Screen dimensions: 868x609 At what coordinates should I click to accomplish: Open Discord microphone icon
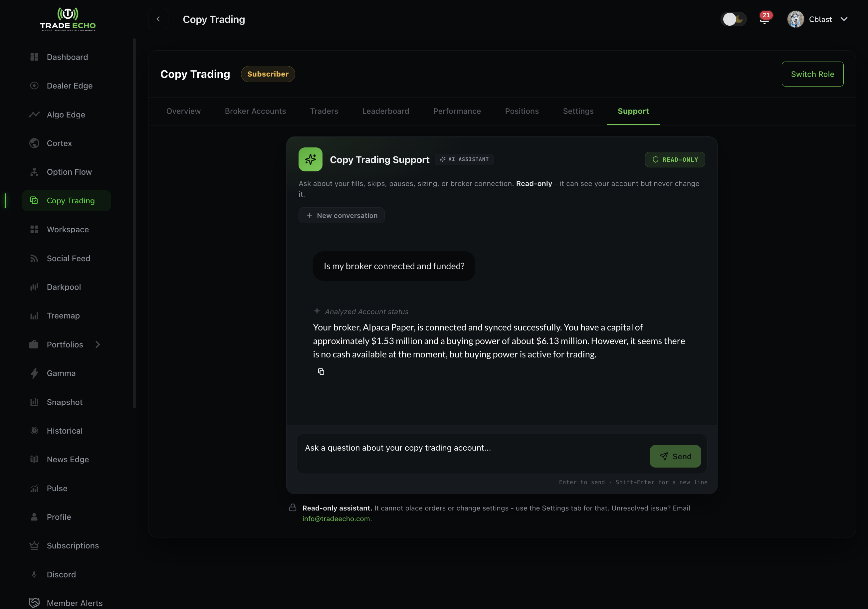[x=34, y=574]
